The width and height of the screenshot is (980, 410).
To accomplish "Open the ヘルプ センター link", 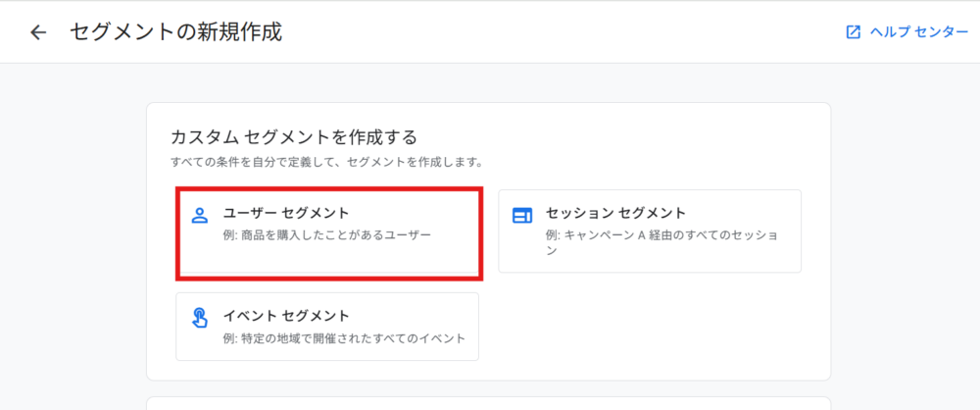I will 918,32.
